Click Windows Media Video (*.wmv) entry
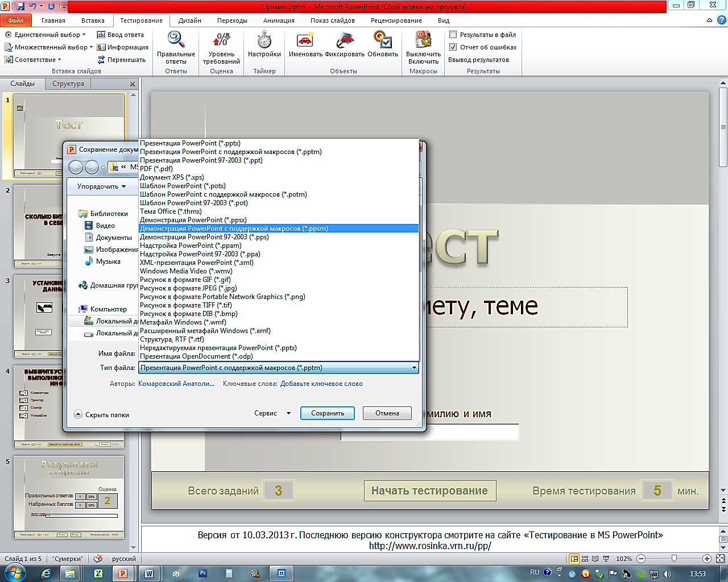 tap(279, 271)
